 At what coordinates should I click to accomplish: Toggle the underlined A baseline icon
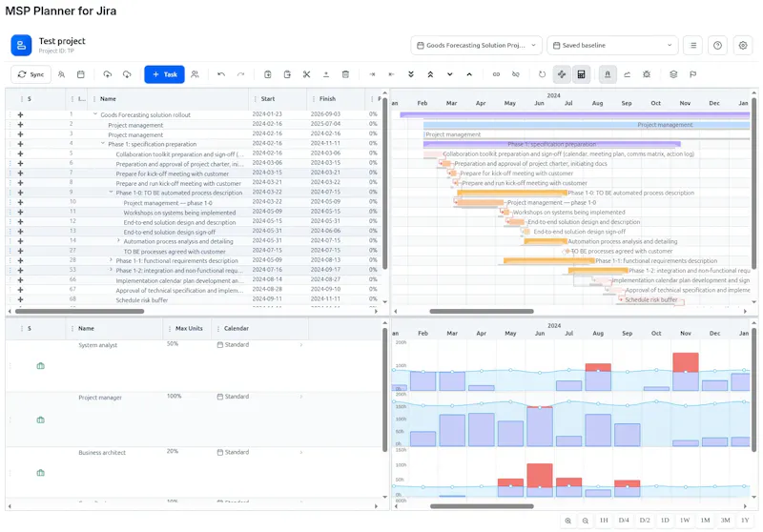pos(608,74)
